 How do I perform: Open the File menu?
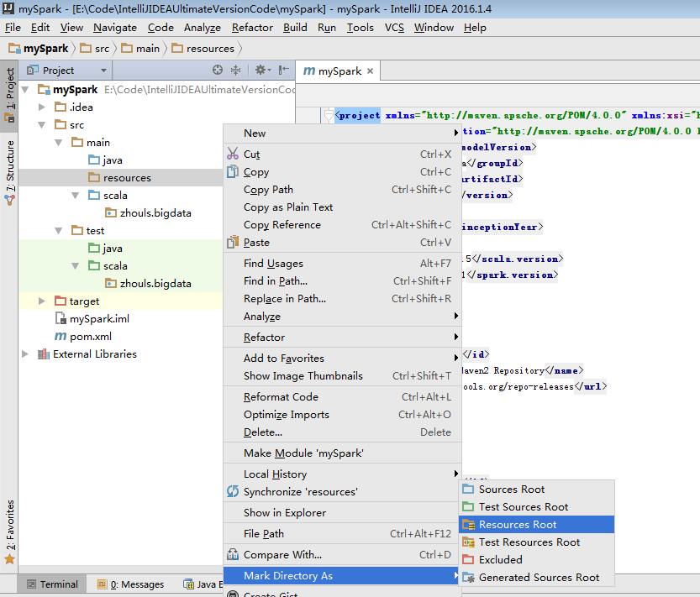coord(13,28)
